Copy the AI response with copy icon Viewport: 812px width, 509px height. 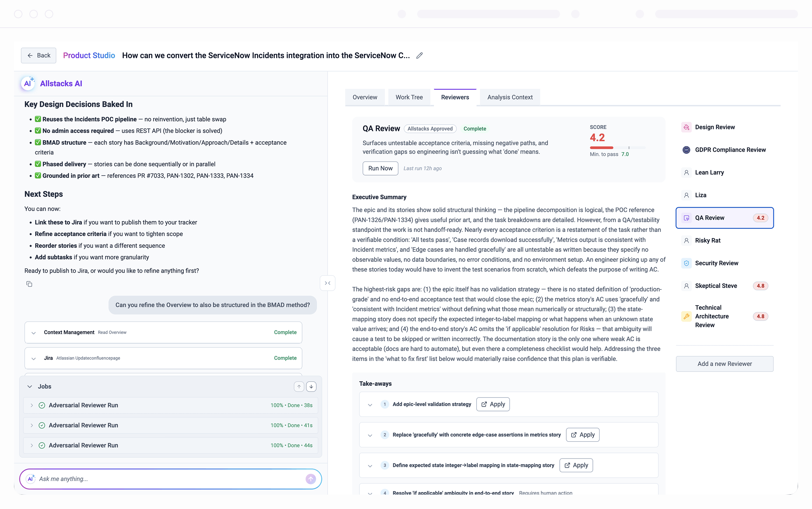pos(29,284)
